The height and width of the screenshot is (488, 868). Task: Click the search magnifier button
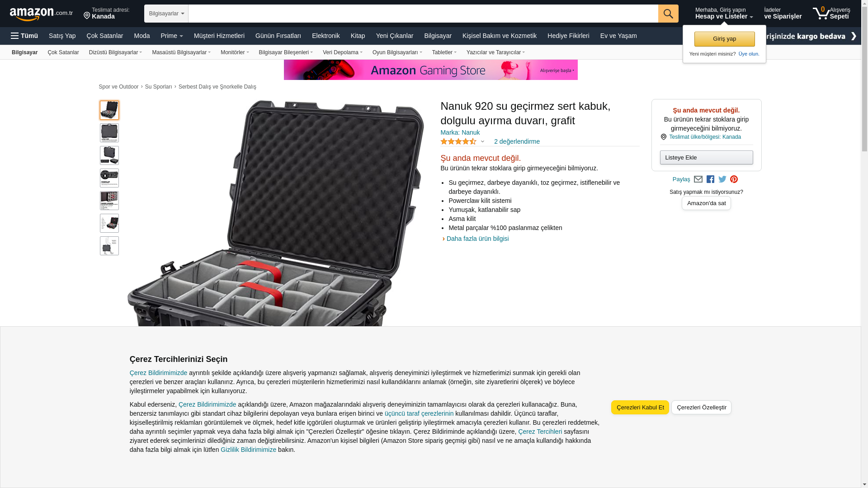pos(668,14)
